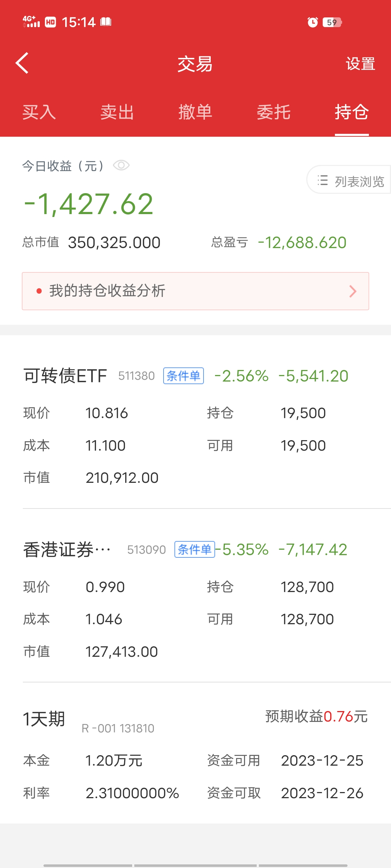Expand the truncated 香港证券 holding name
391x868 pixels.
tap(67, 550)
